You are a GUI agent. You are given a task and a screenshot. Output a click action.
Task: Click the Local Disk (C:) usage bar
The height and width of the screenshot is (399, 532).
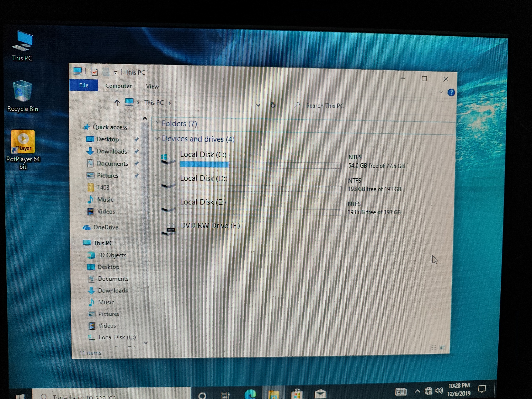[x=260, y=165]
